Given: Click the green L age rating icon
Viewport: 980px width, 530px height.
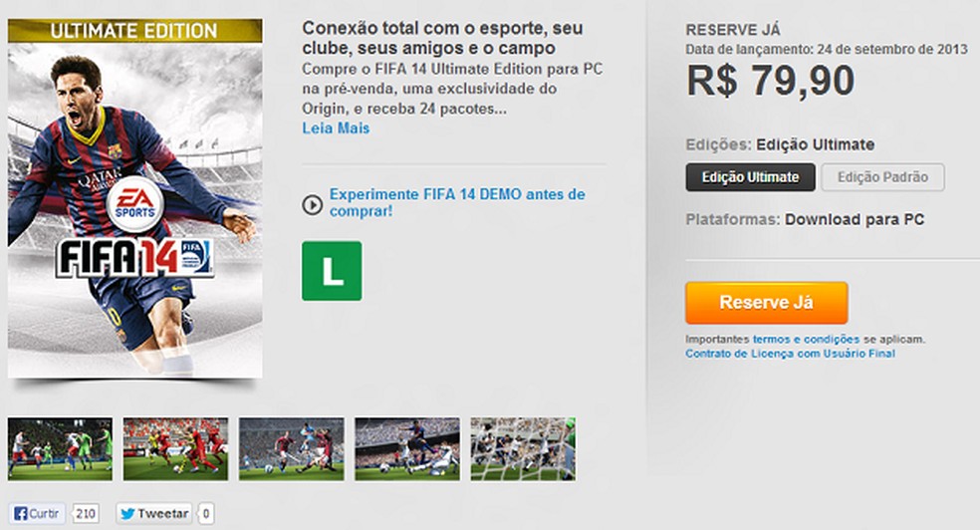Looking at the screenshot, I should point(332,271).
